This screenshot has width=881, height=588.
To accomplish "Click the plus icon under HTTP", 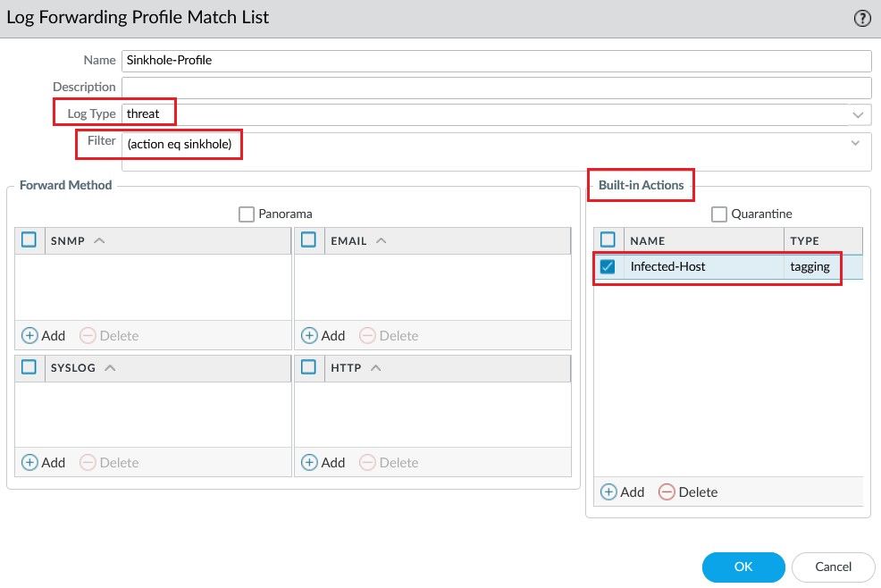I will click(x=309, y=463).
